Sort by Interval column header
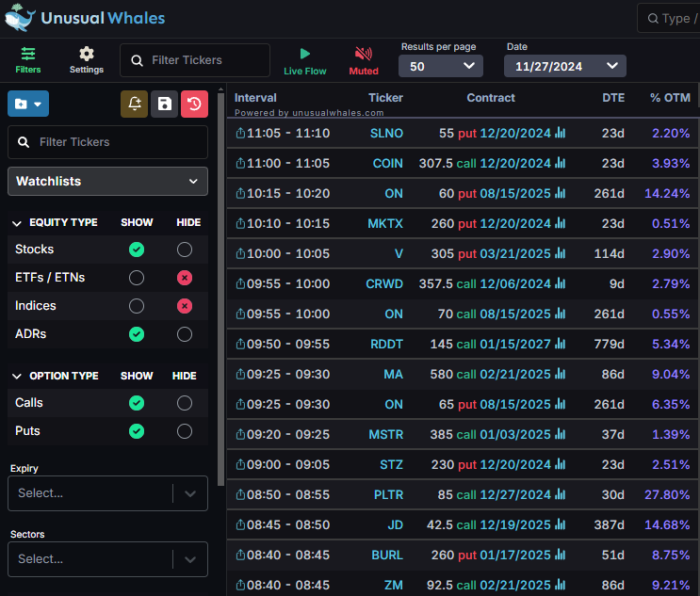This screenshot has height=596, width=700. (x=255, y=98)
